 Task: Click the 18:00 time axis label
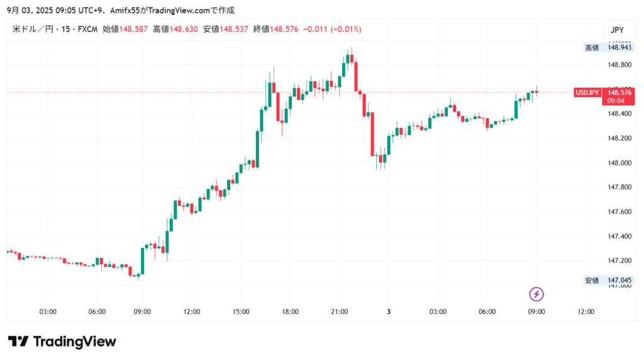291,312
